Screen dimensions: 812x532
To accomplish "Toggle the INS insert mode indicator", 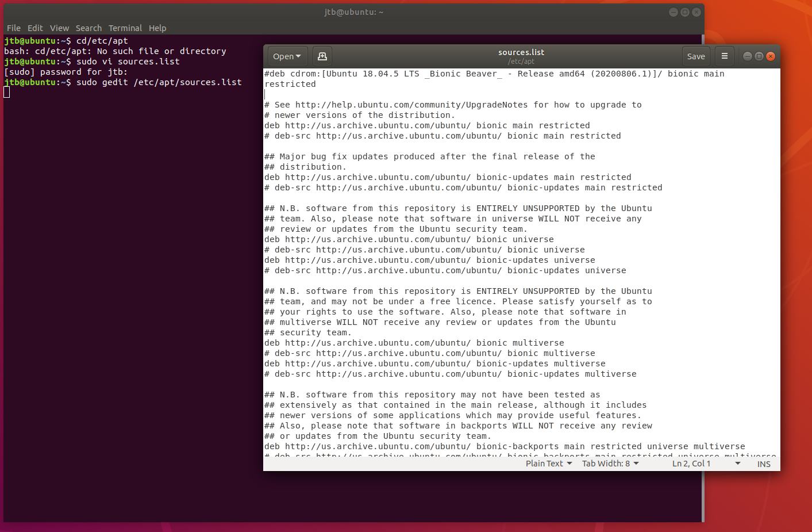I will click(764, 464).
